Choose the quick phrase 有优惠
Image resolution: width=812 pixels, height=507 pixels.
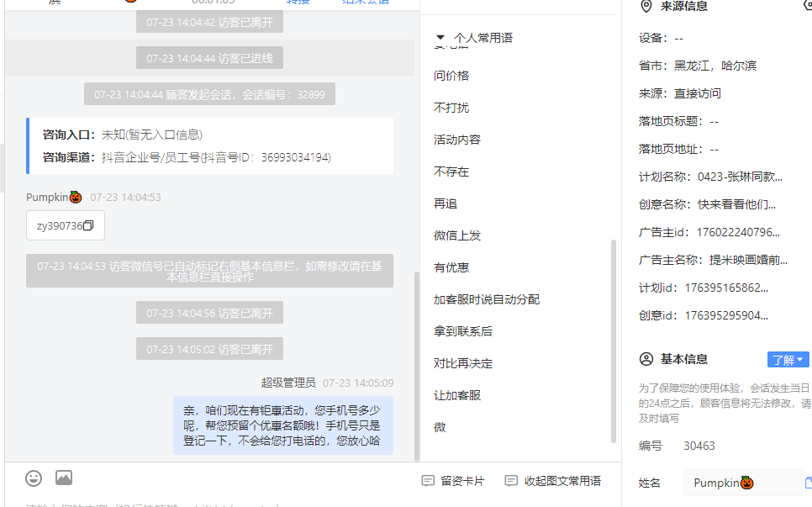[x=451, y=267]
